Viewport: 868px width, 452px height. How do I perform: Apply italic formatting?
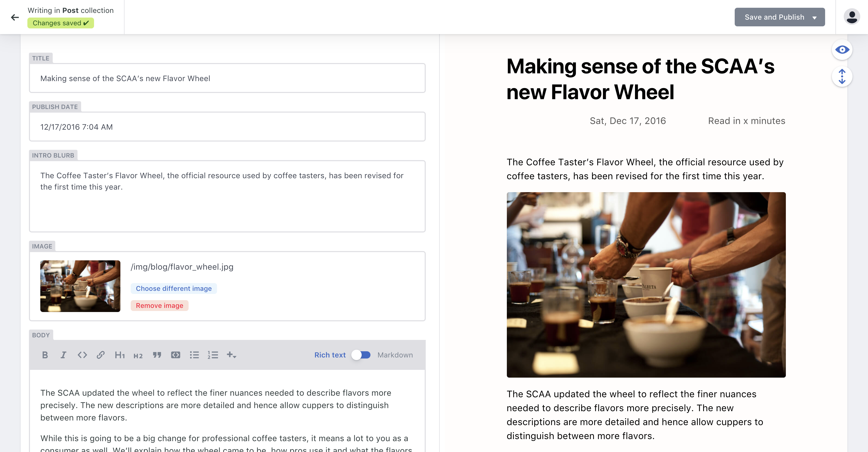63,355
